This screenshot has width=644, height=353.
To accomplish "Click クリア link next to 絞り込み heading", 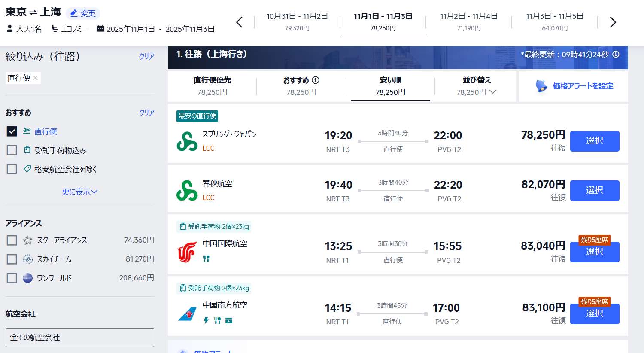I will (x=146, y=56).
